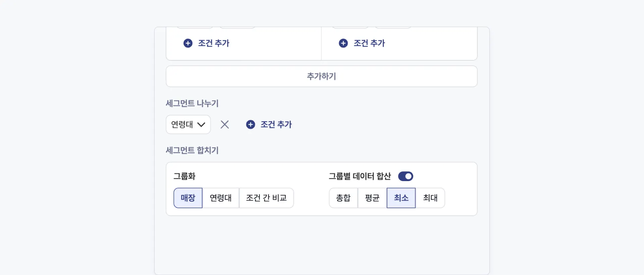Set aggregation to 최대
Screen dimensions: 644x275
click(x=430, y=198)
